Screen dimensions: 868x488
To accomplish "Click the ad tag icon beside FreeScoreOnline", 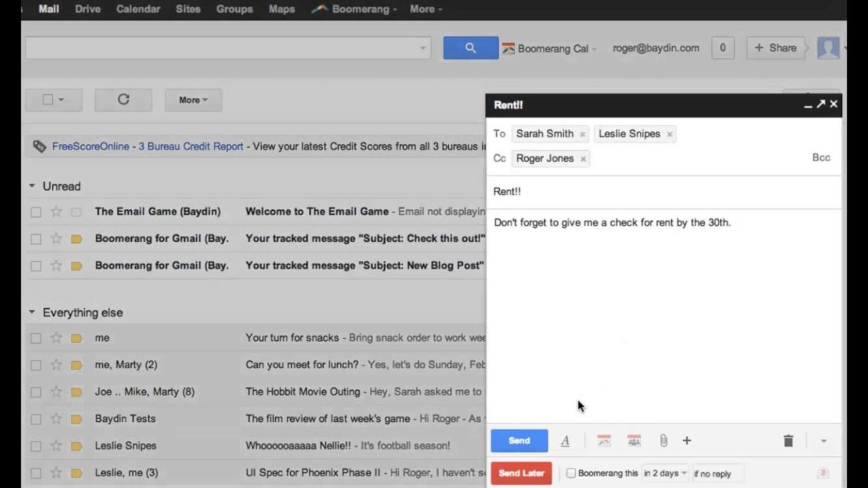I will (40, 146).
